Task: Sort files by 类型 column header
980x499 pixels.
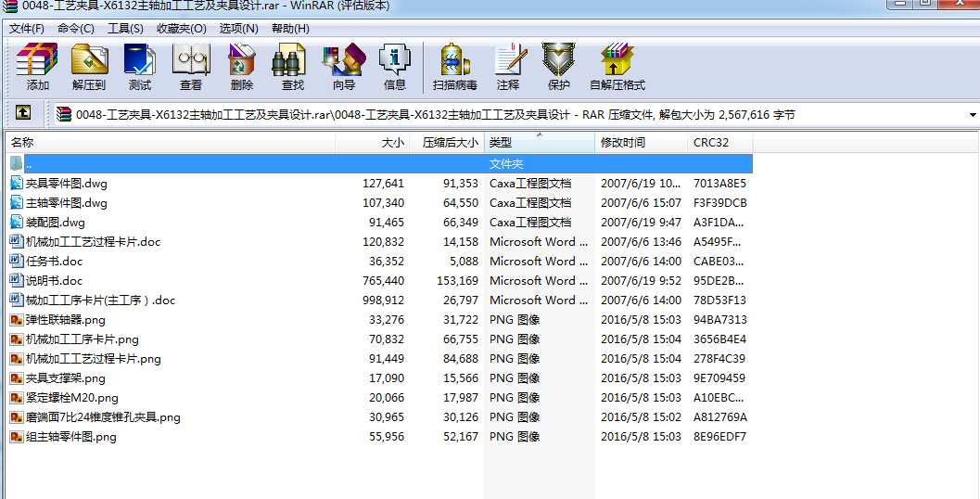Action: pyautogui.click(x=538, y=143)
